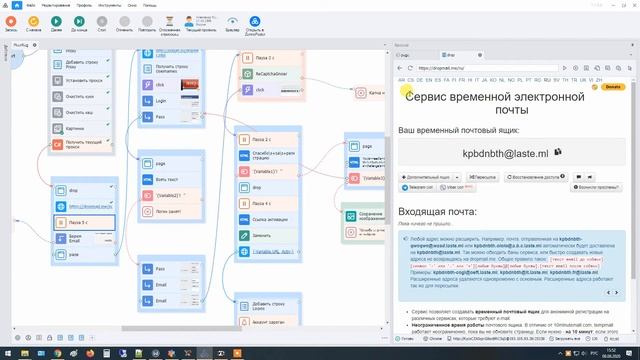Image resolution: width=640 pixels, height=360 pixels.
Task: Open the Окно menu
Action: pyautogui.click(x=132, y=5)
